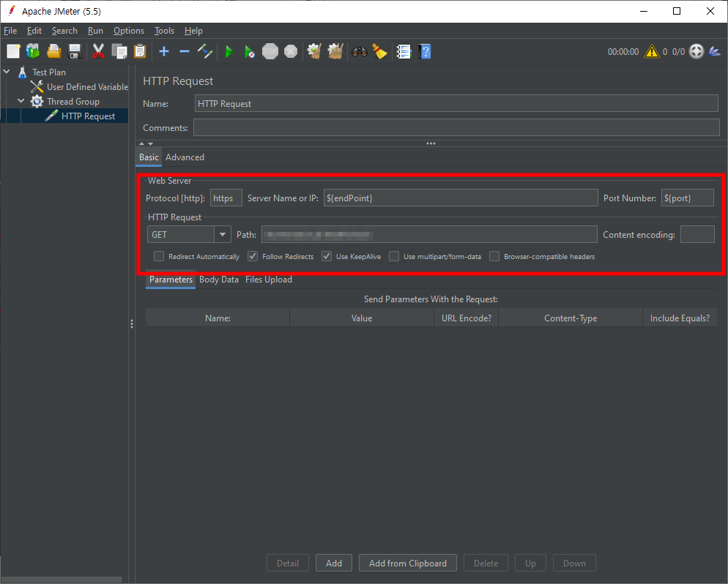This screenshot has width=728, height=584.
Task: Click the Name input field
Action: click(x=456, y=103)
